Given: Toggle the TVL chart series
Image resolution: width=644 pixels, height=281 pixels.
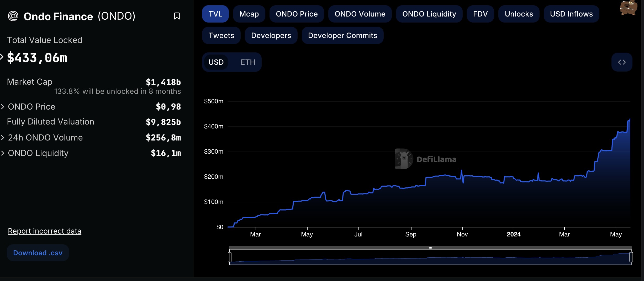Looking at the screenshot, I should [x=215, y=14].
